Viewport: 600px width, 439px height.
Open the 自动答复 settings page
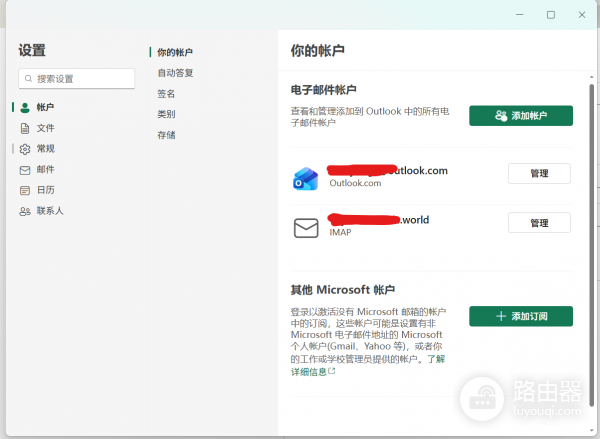[174, 73]
